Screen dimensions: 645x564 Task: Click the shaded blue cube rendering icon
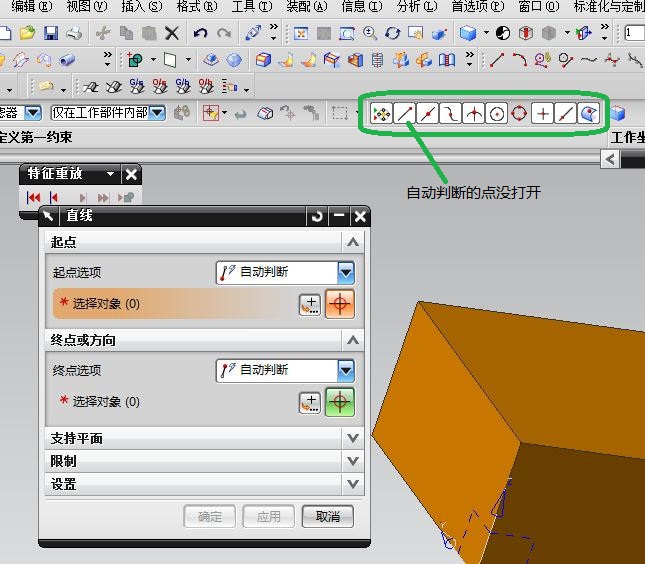(468, 33)
